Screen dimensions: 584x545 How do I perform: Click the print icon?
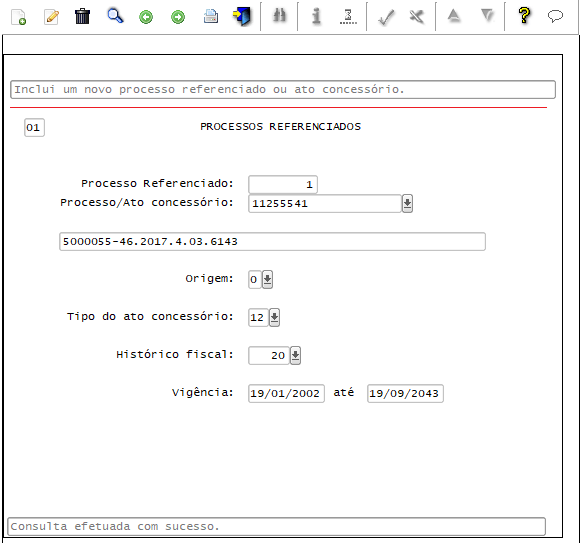(211, 16)
